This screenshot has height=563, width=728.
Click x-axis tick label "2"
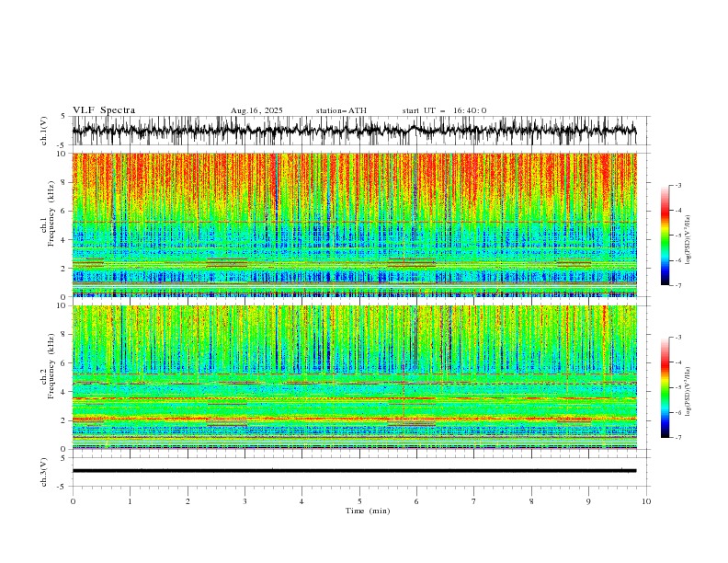[x=188, y=501]
